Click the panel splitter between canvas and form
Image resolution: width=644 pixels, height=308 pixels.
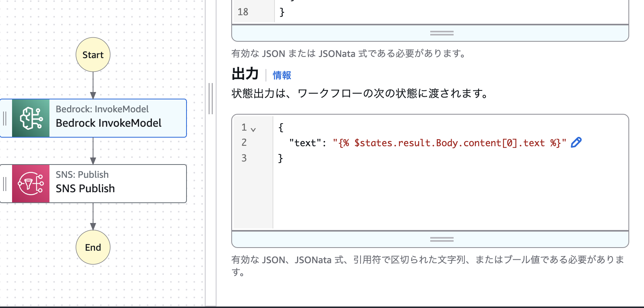[x=211, y=98]
